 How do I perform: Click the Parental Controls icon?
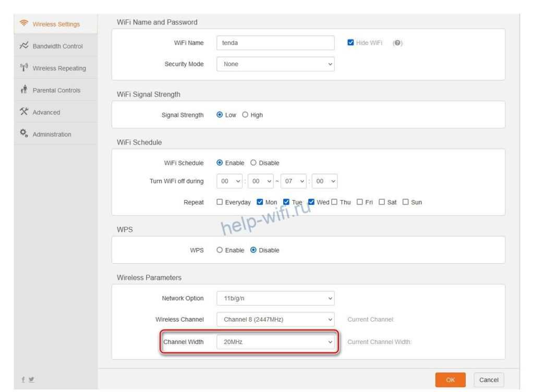point(23,90)
